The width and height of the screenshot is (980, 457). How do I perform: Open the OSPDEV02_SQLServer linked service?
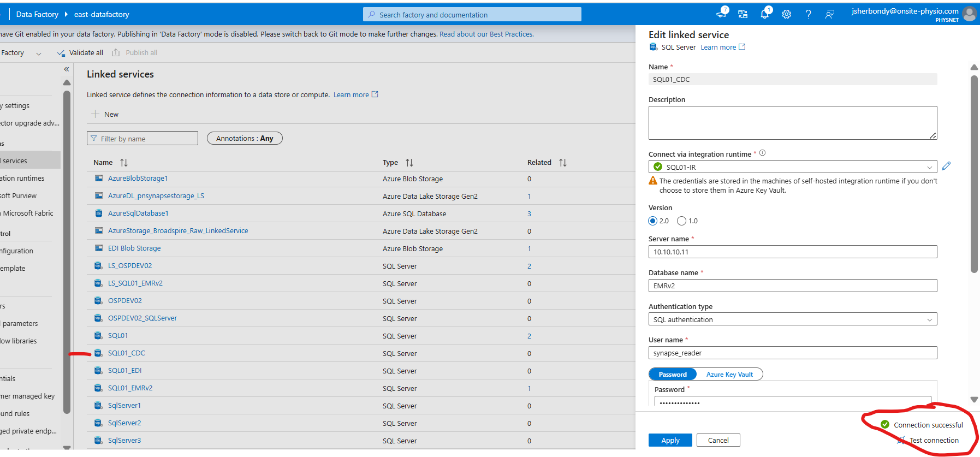pos(142,318)
